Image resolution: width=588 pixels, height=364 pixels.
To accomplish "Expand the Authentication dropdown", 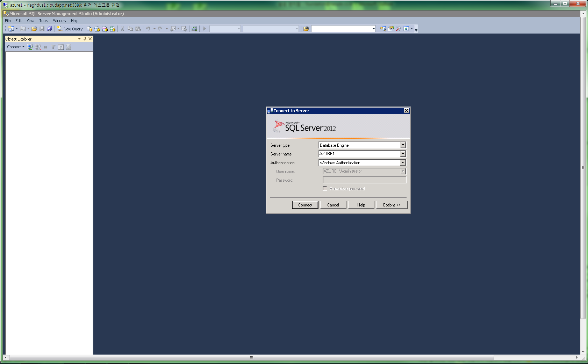I will coord(403,162).
